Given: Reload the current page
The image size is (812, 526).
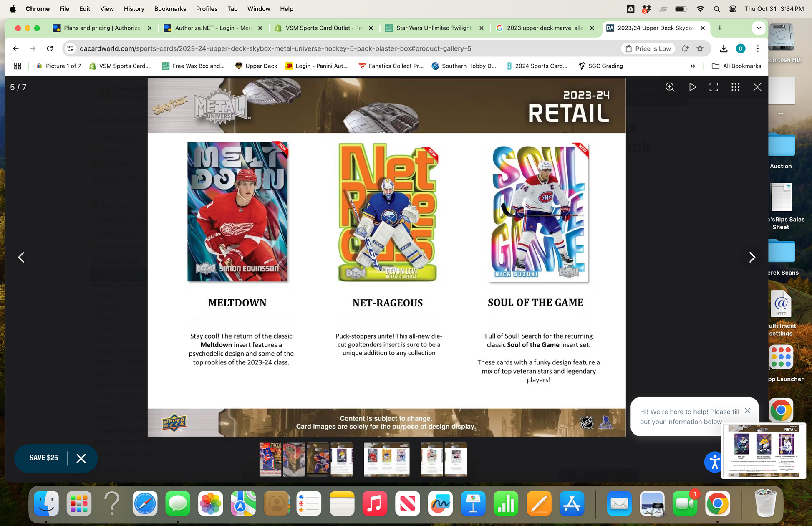Looking at the screenshot, I should pos(50,48).
